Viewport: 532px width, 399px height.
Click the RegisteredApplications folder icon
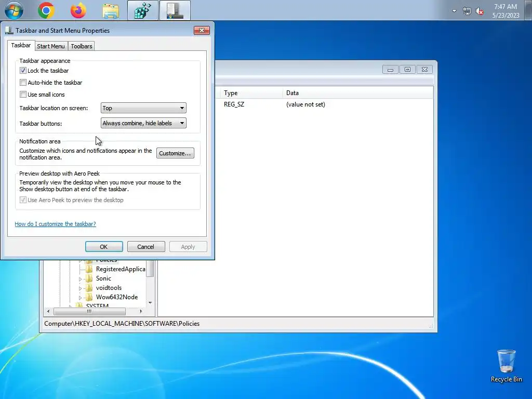[x=89, y=269]
